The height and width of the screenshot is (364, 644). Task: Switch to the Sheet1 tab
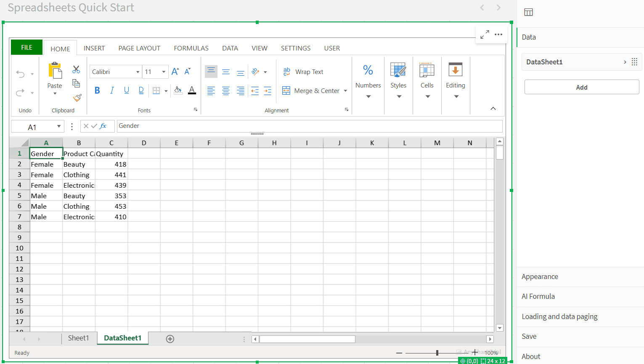pos(78,338)
